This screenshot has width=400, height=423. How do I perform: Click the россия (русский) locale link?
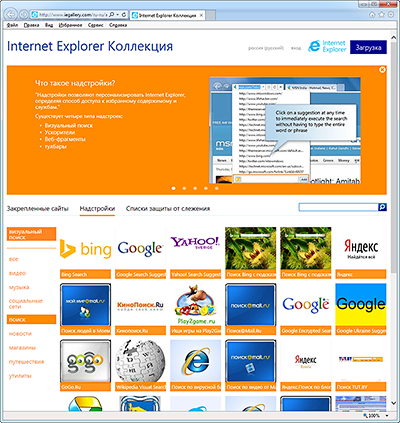[x=266, y=48]
